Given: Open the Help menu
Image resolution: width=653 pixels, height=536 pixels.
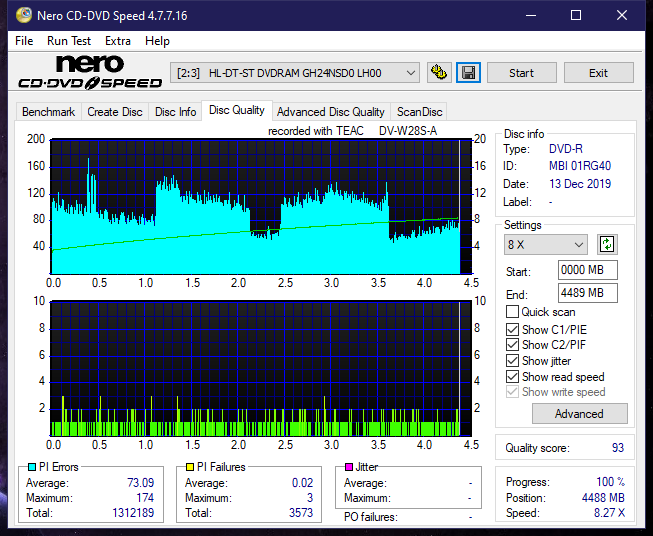Looking at the screenshot, I should pyautogui.click(x=157, y=41).
